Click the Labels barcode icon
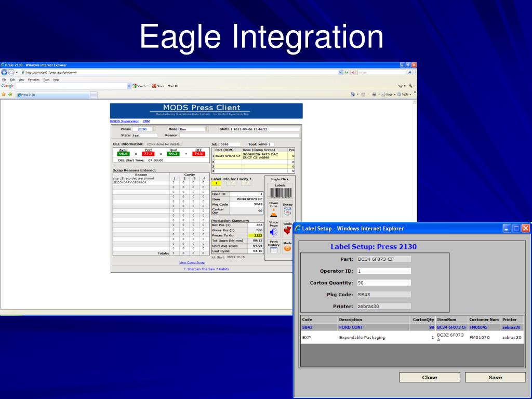Image resolution: width=532 pixels, height=399 pixels. click(x=280, y=193)
